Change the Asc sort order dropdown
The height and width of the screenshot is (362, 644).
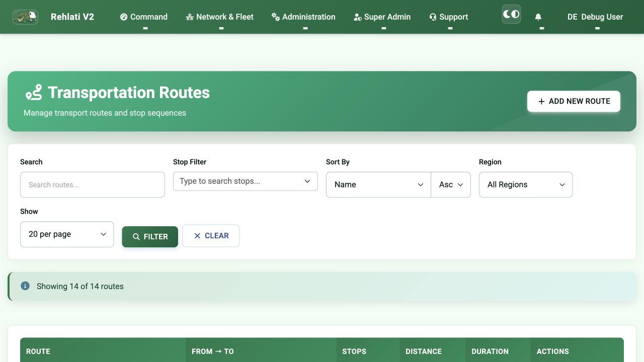click(451, 185)
